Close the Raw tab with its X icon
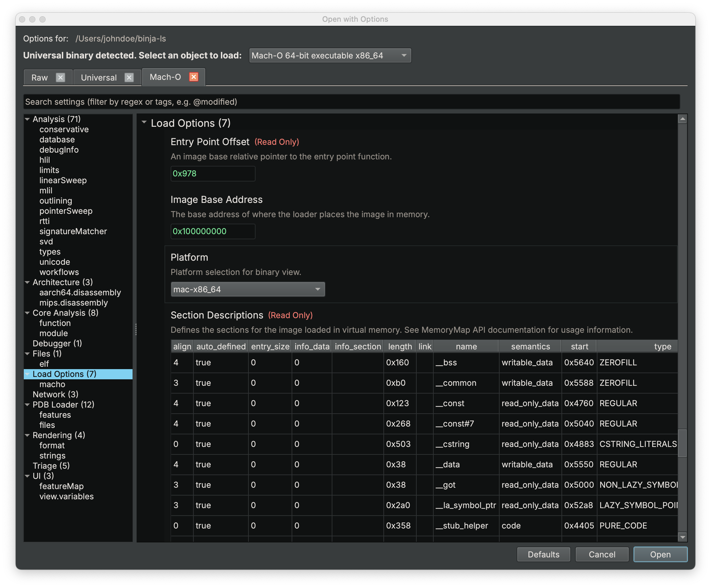The width and height of the screenshot is (711, 588). click(x=60, y=77)
